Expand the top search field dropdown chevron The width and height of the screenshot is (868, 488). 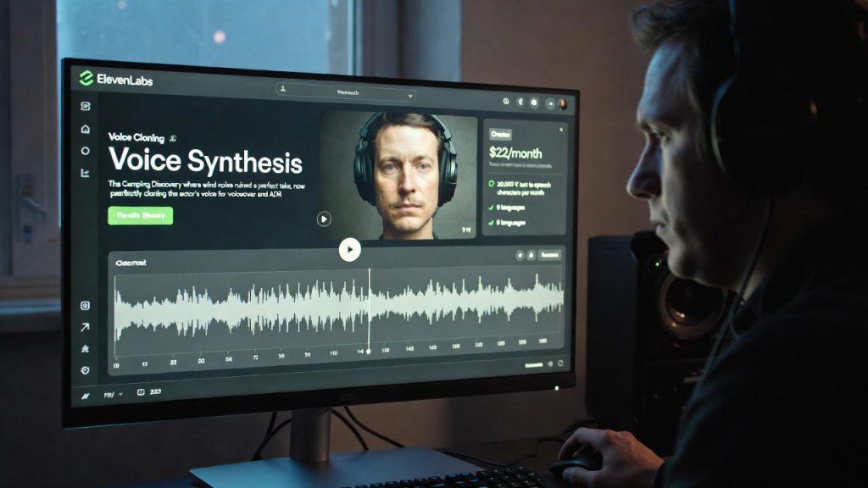pyautogui.click(x=410, y=97)
